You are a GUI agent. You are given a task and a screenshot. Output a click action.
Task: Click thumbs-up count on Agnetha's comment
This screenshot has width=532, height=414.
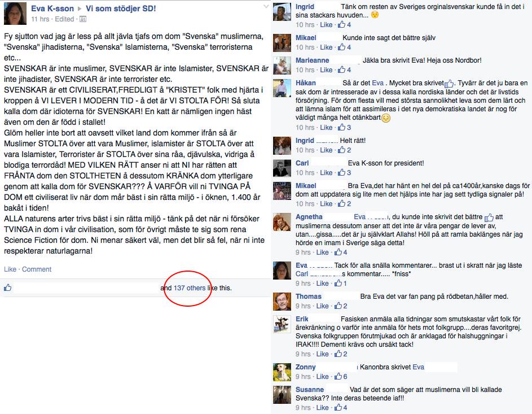click(x=341, y=252)
